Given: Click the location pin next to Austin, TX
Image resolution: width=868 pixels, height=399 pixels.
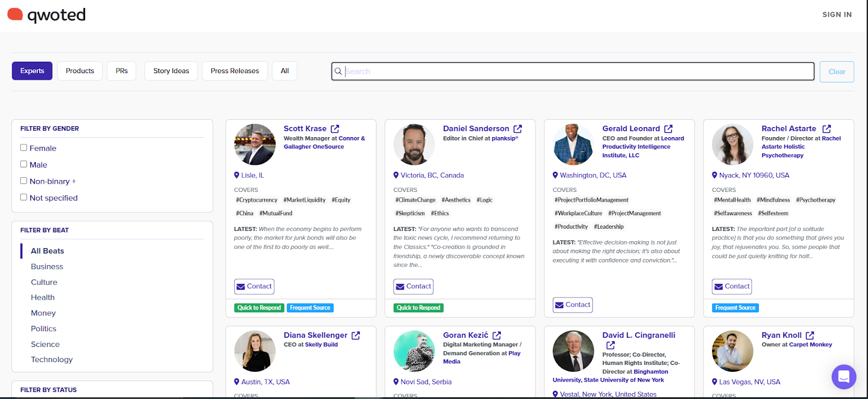Looking at the screenshot, I should tap(237, 382).
